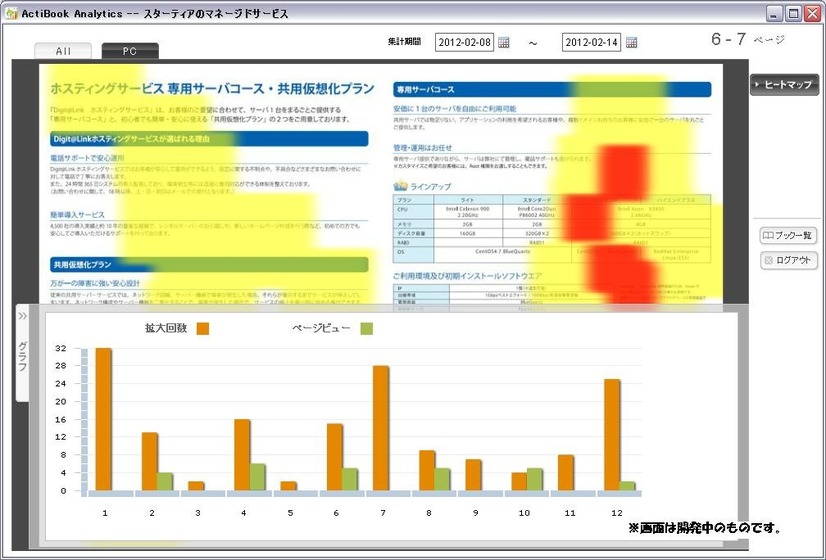Click the y-axis value 32
Screen dimensions: 826x560
pos(61,348)
